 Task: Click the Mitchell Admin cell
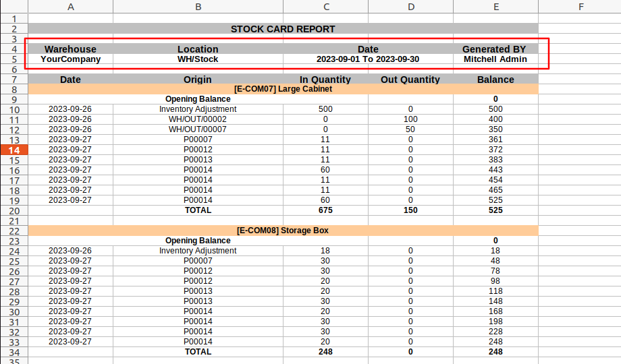tap(495, 59)
